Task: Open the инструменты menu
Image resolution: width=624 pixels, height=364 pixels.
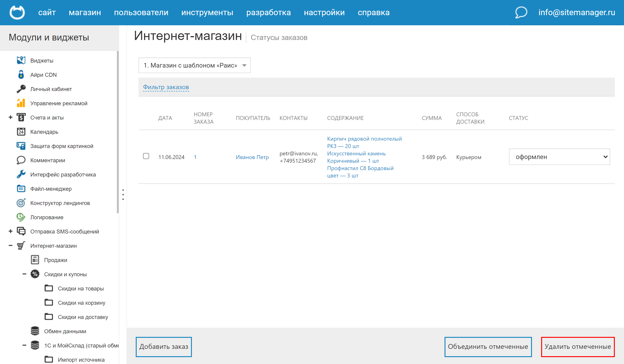Action: coord(207,12)
